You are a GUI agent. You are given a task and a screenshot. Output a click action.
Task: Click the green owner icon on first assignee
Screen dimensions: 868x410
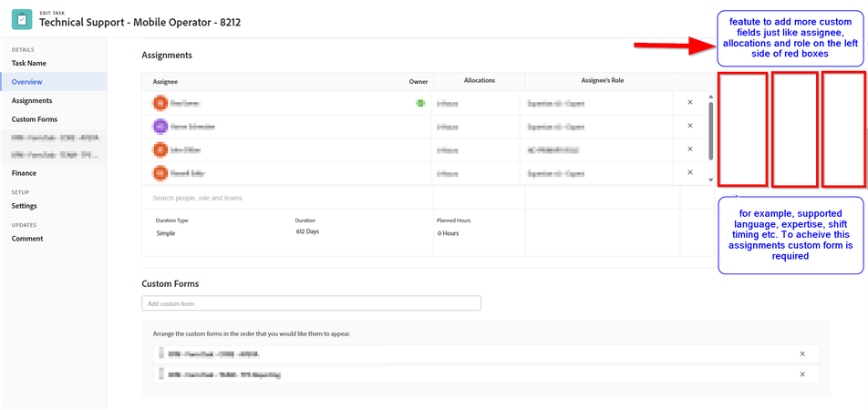pyautogui.click(x=420, y=103)
